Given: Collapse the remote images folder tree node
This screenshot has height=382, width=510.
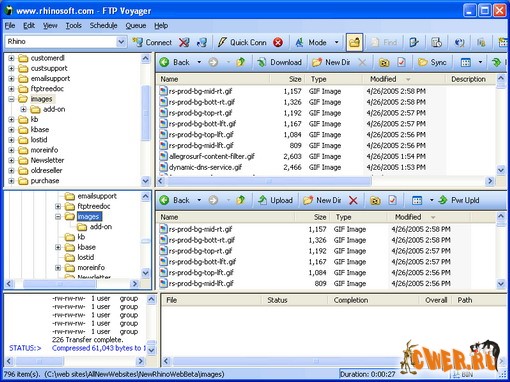Looking at the screenshot, I should pos(11,99).
